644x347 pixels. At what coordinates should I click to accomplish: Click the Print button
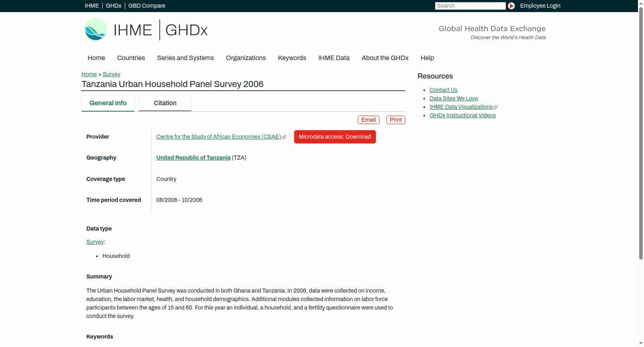tap(396, 120)
